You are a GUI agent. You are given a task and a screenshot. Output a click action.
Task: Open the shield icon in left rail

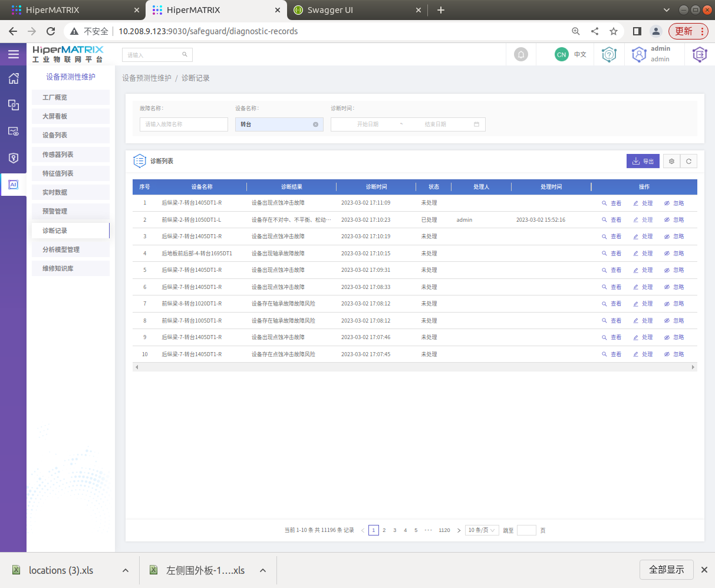click(13, 158)
